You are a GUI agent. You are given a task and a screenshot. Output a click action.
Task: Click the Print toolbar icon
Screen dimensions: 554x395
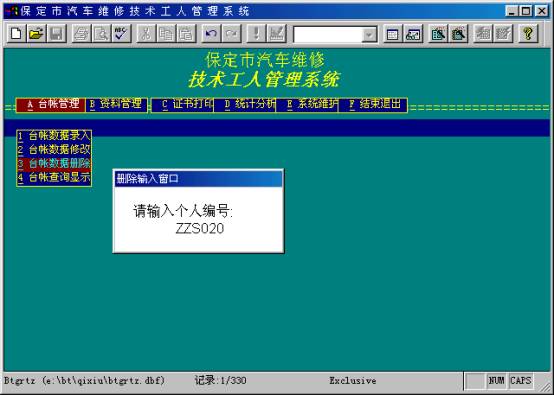81,34
